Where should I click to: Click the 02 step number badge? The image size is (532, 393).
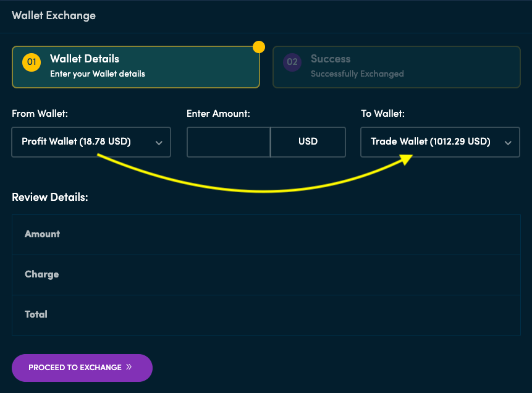(x=292, y=62)
